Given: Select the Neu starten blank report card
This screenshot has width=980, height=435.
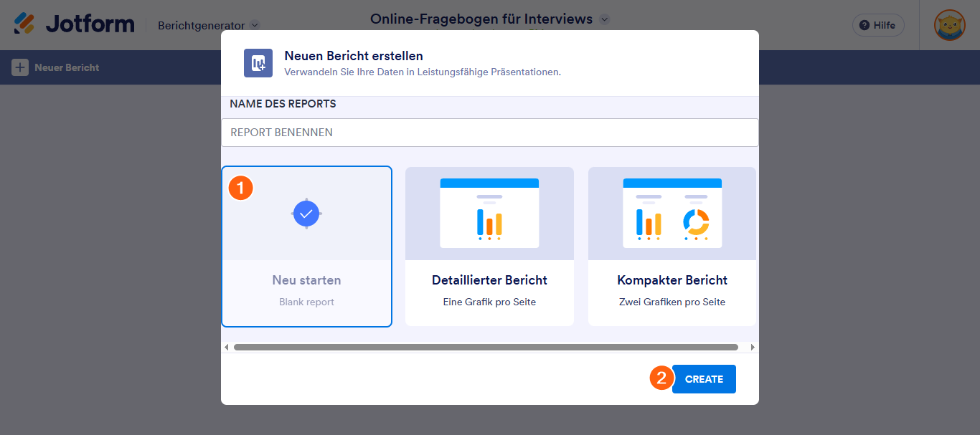Looking at the screenshot, I should tap(306, 247).
